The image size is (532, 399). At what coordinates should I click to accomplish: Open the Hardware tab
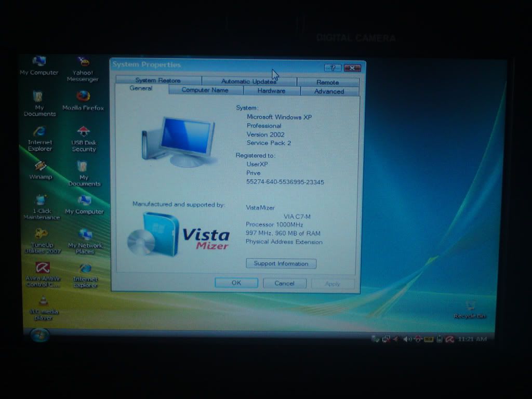point(271,91)
